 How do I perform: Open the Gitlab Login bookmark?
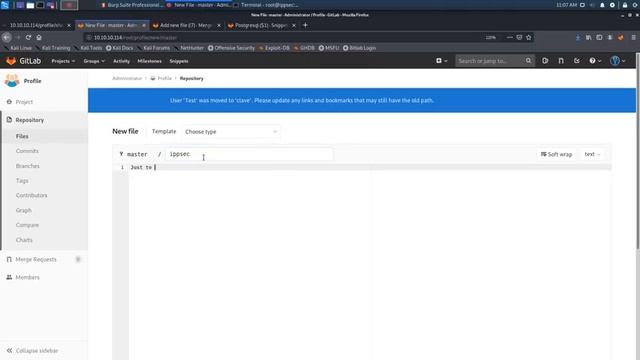(359, 48)
